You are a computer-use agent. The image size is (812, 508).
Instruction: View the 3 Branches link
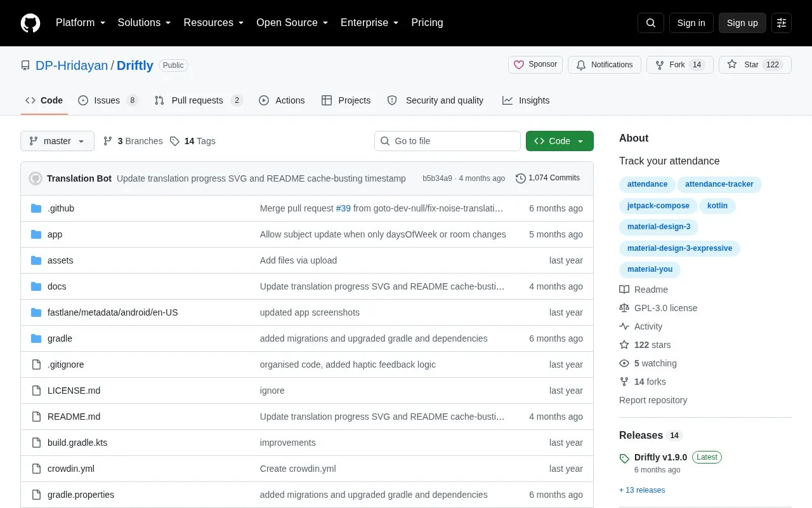(133, 141)
